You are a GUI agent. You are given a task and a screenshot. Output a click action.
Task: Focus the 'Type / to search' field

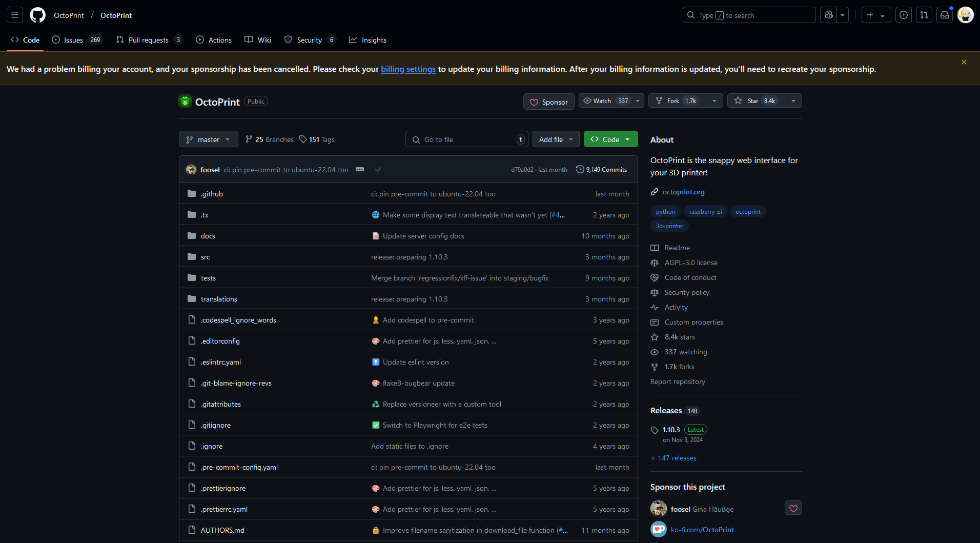coord(749,15)
